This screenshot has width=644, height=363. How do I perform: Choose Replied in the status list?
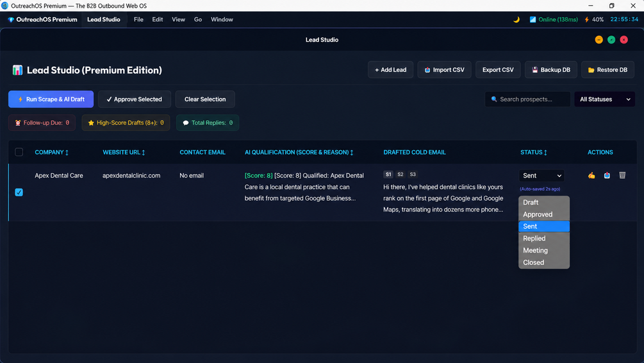point(544,238)
